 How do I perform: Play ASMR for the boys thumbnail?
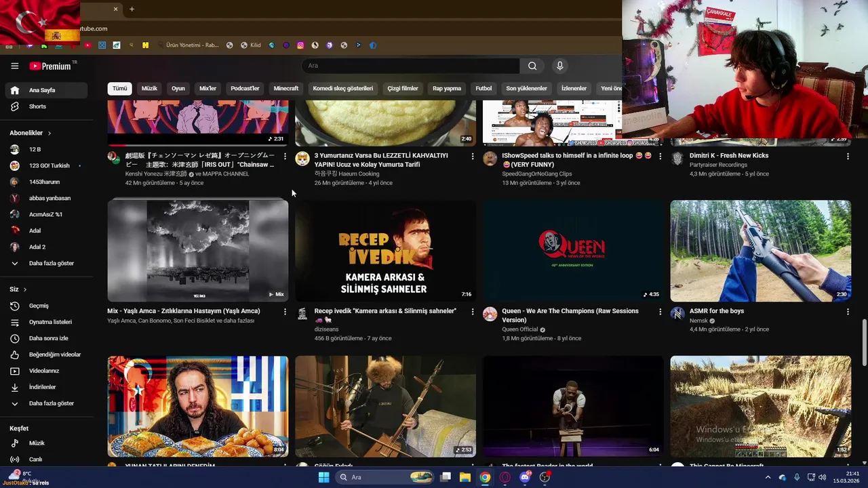(760, 251)
